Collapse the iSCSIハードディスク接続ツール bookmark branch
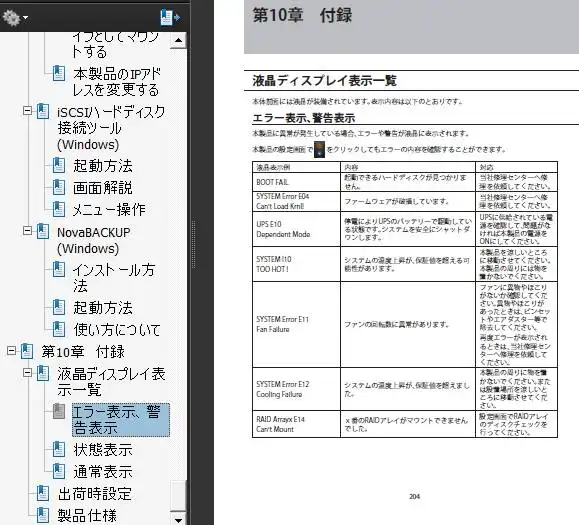579x525 pixels. pyautogui.click(x=27, y=110)
